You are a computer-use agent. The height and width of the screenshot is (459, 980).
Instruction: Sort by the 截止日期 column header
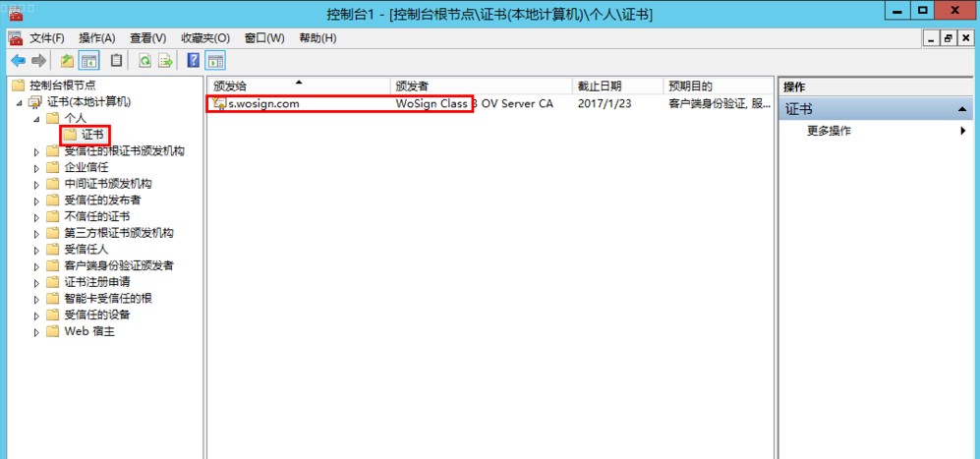click(617, 86)
